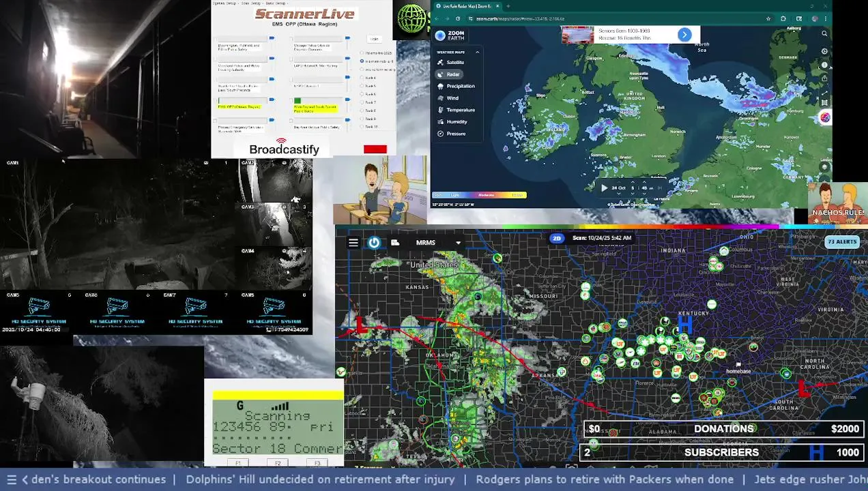Adjust the Bay Area channel volume slider
Image resolution: width=868 pixels, height=491 pixels.
click(348, 120)
